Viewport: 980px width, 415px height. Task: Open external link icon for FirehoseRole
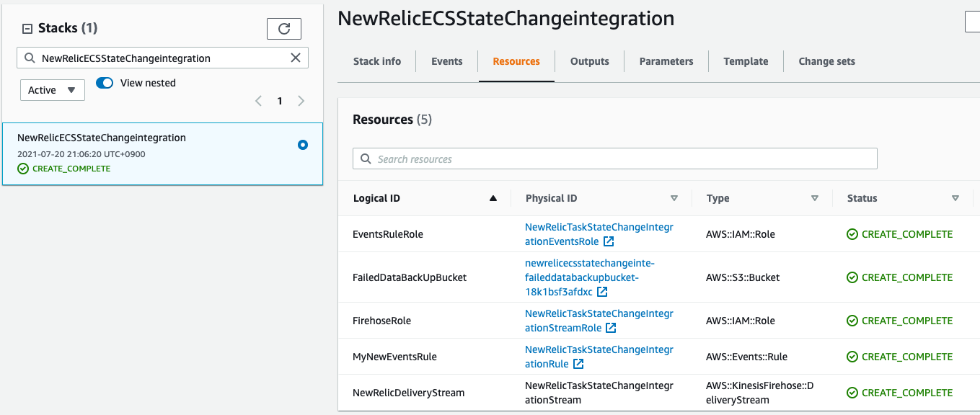(611, 328)
